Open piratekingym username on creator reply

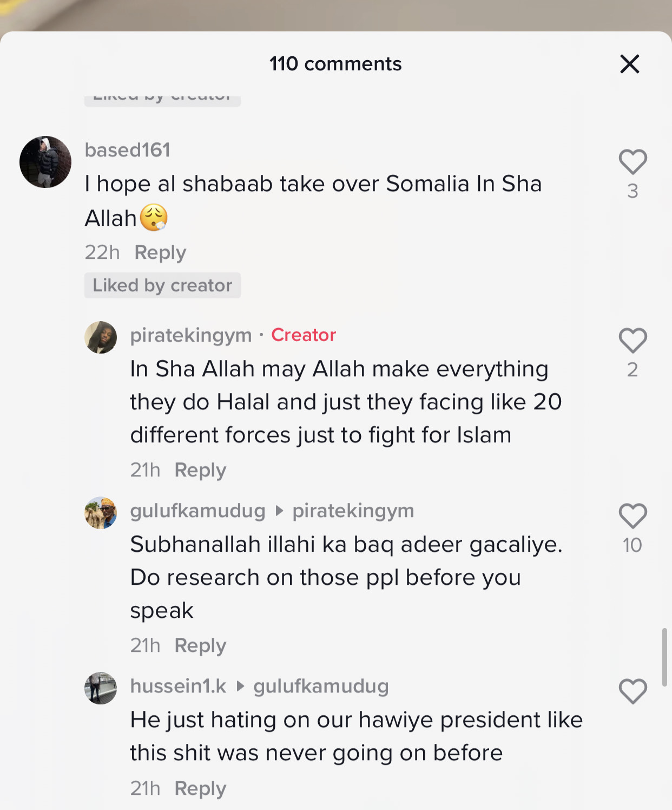coord(191,335)
